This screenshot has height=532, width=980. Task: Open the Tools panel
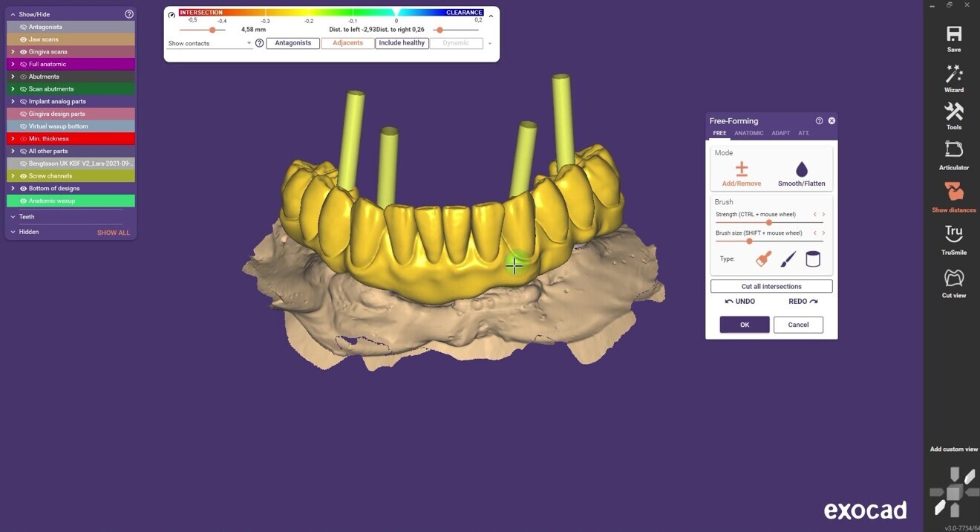953,116
